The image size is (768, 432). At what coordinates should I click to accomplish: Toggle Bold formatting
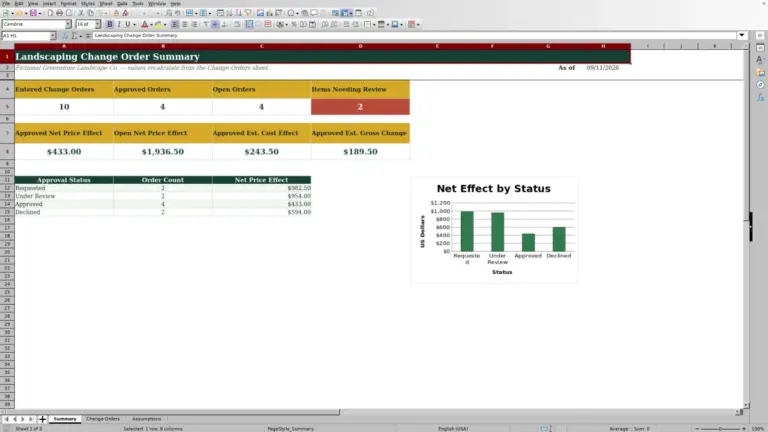[x=110, y=24]
